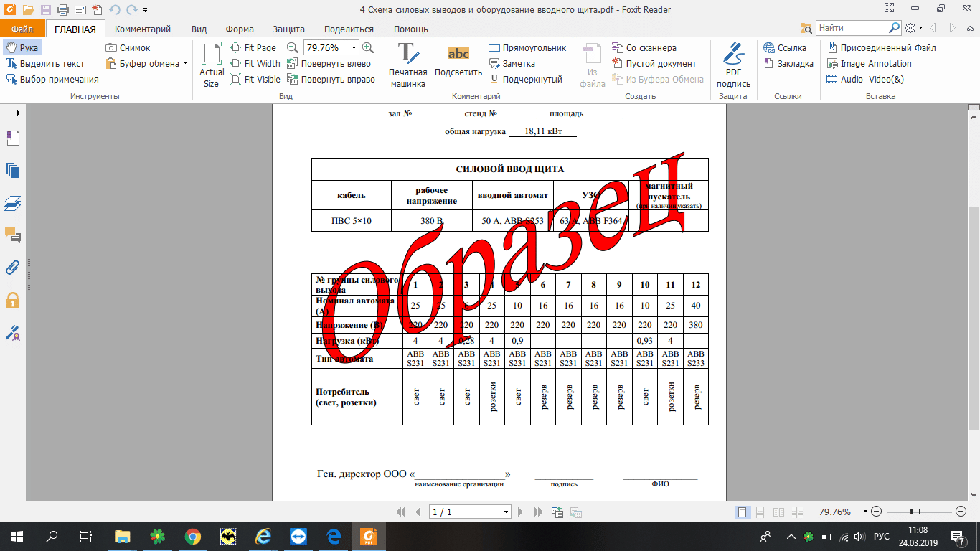Click the zoom slider in status bar
Image resolution: width=980 pixels, height=551 pixels.
click(x=912, y=512)
